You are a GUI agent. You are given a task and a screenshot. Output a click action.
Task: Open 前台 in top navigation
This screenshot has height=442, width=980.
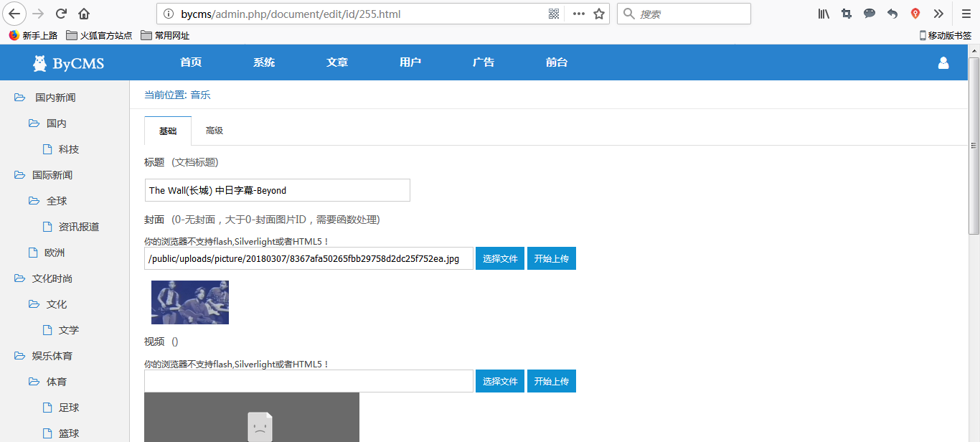(x=557, y=62)
